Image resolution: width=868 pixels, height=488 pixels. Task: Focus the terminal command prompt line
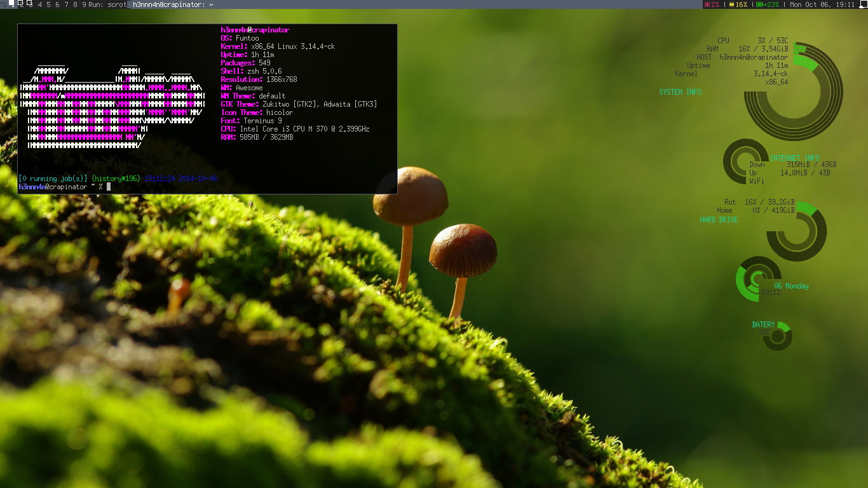pos(64,187)
